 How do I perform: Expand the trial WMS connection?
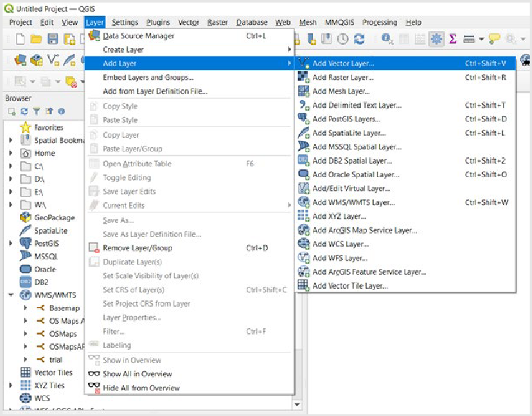(x=26, y=360)
